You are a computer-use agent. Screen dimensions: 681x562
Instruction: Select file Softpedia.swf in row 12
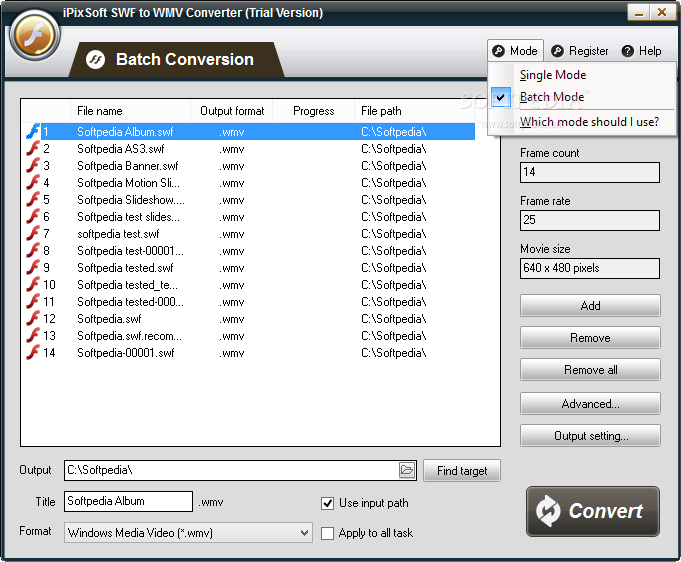coord(109,319)
